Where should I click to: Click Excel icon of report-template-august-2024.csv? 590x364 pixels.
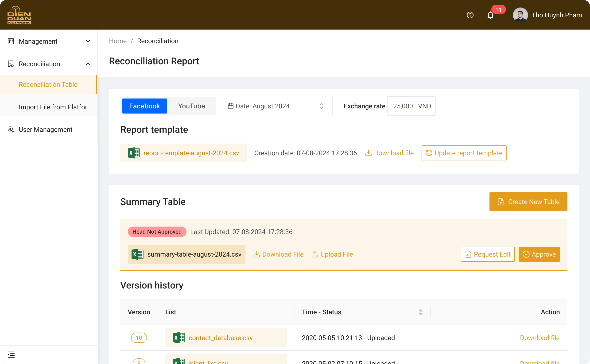133,153
